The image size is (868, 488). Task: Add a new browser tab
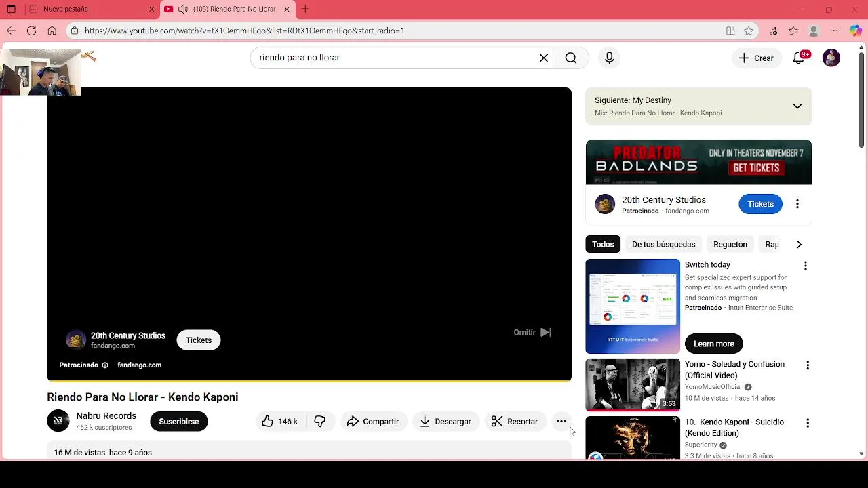point(305,9)
